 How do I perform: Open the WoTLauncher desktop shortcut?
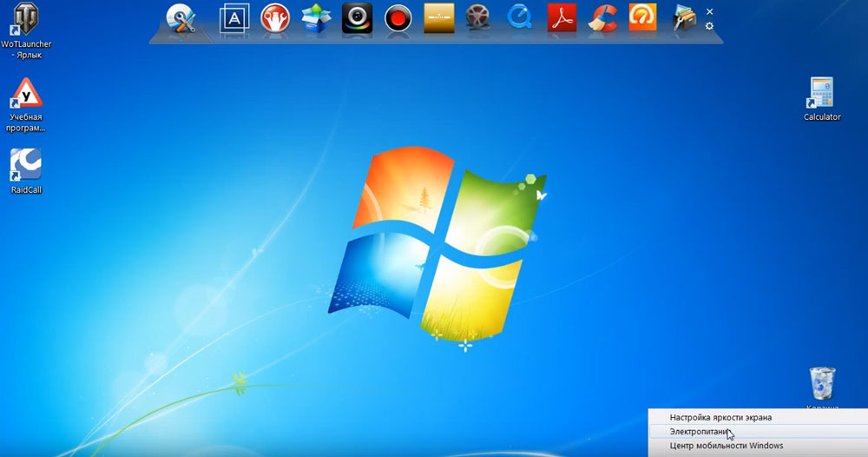coord(25,30)
